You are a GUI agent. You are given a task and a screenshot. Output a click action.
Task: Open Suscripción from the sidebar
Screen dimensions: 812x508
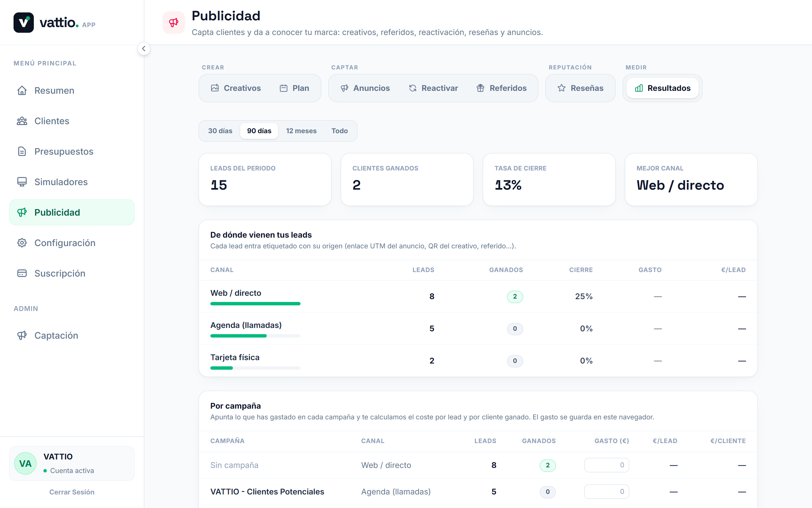click(72, 273)
